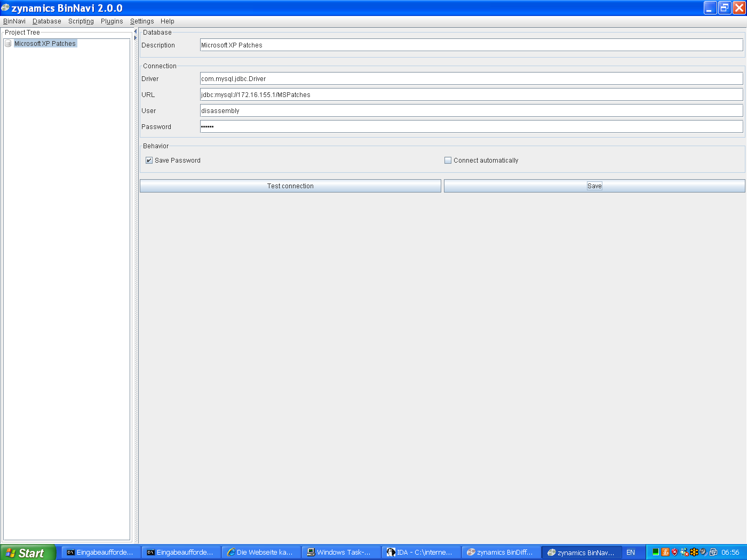Open the Settings menu
Viewport: 747px width, 560px height.
pos(142,21)
